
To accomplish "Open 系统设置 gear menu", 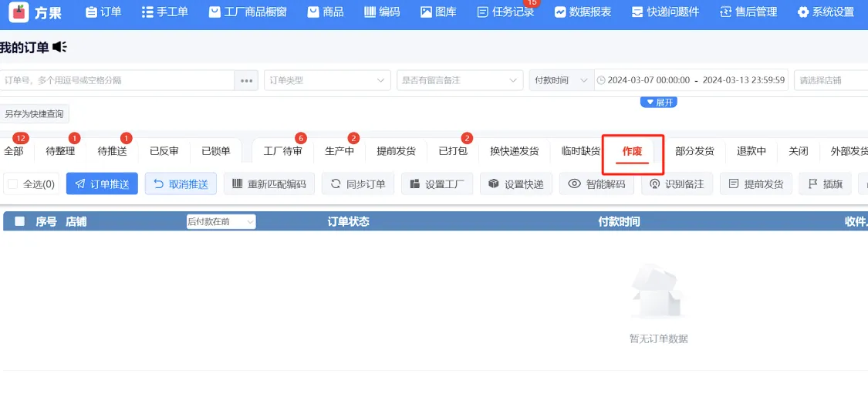I will tap(826, 12).
